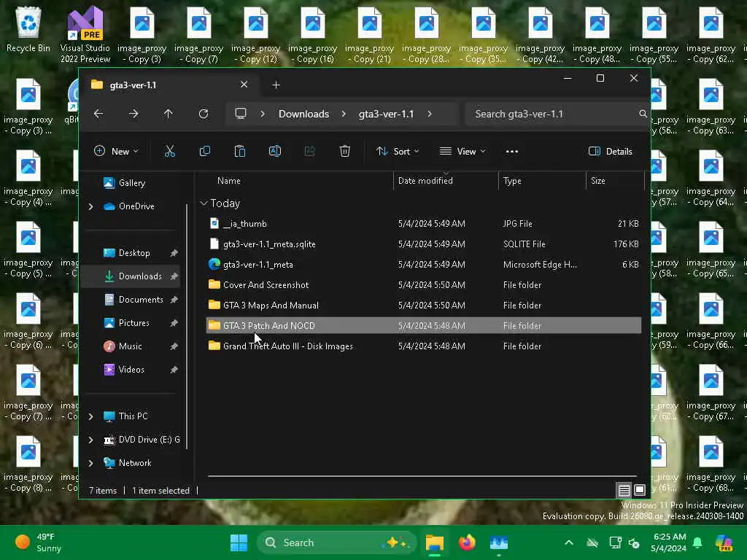Image resolution: width=747 pixels, height=560 pixels.
Task: Open the See more ellipsis menu
Action: 511,152
